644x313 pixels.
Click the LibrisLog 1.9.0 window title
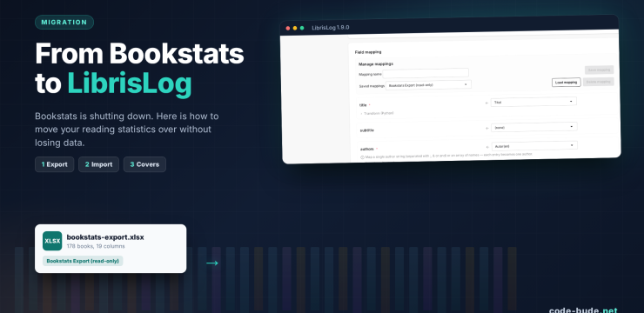[330, 28]
